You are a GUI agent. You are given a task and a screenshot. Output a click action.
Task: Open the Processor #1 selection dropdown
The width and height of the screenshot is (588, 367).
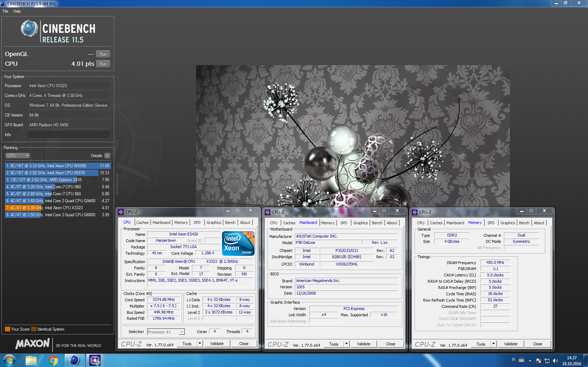click(x=166, y=332)
